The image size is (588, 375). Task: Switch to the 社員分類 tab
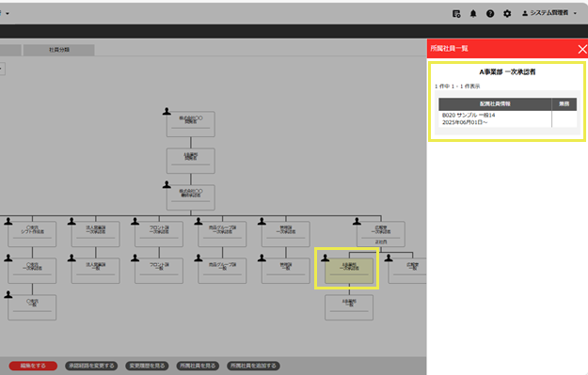click(59, 50)
